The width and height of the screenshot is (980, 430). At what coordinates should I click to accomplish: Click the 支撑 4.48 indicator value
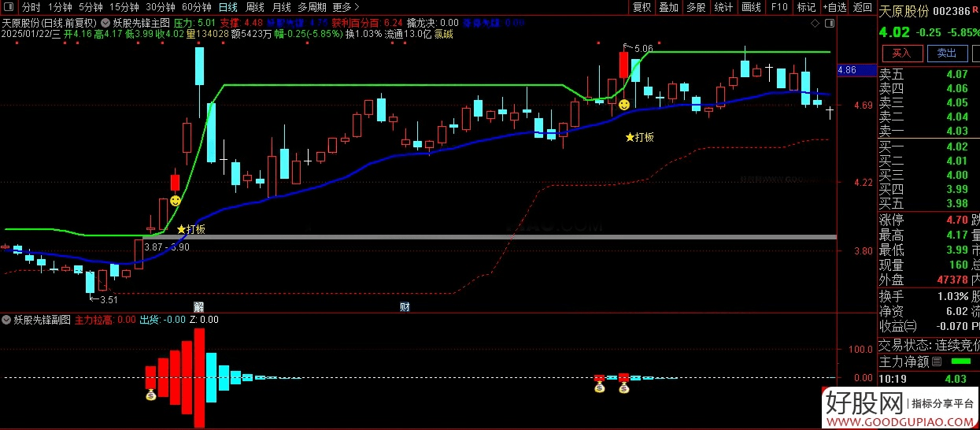click(x=242, y=23)
